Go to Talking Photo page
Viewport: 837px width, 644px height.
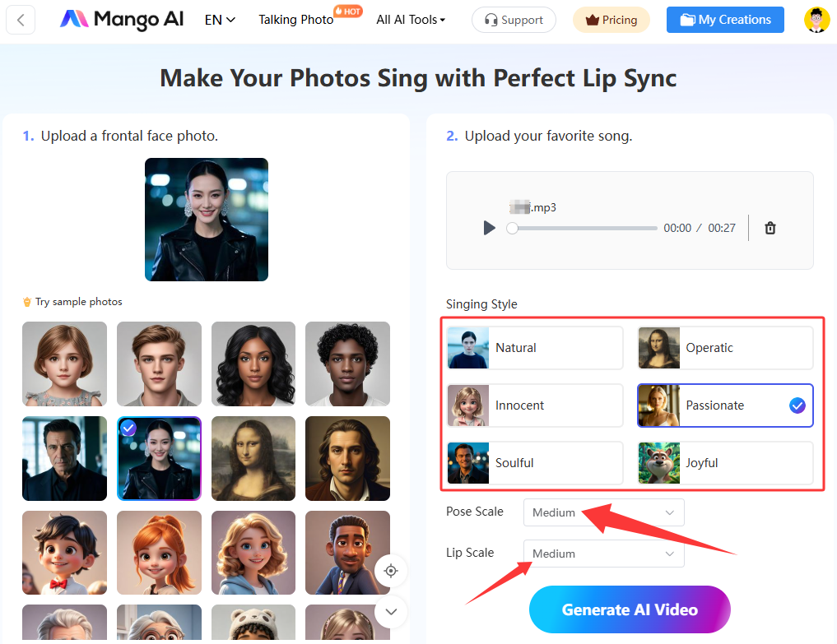point(296,20)
